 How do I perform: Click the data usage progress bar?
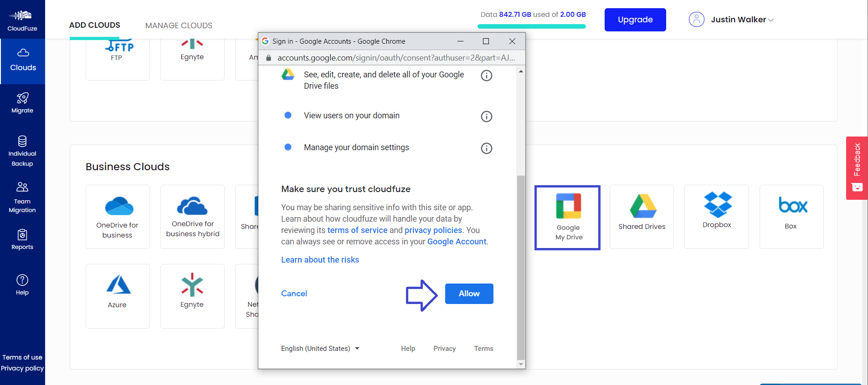[x=531, y=26]
